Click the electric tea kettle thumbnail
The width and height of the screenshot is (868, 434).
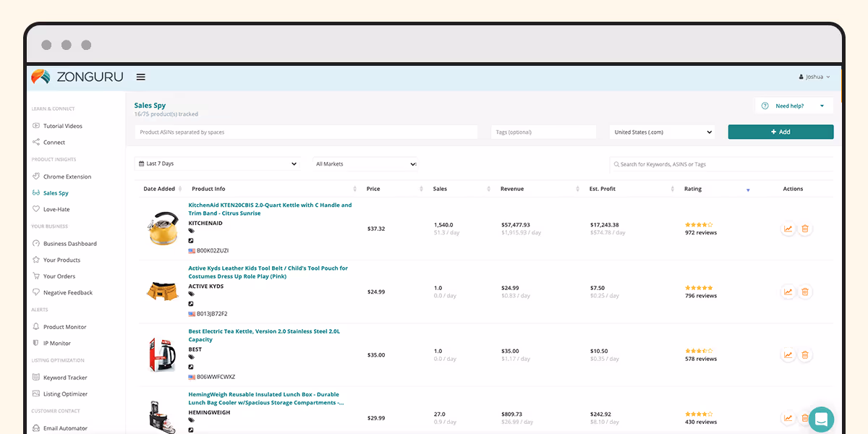click(163, 354)
